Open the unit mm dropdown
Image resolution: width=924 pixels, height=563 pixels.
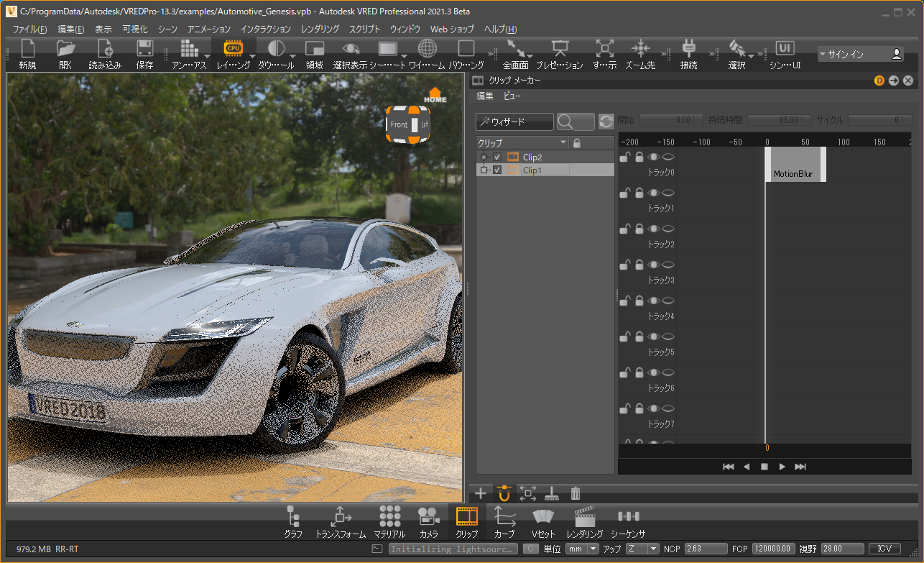[582, 549]
